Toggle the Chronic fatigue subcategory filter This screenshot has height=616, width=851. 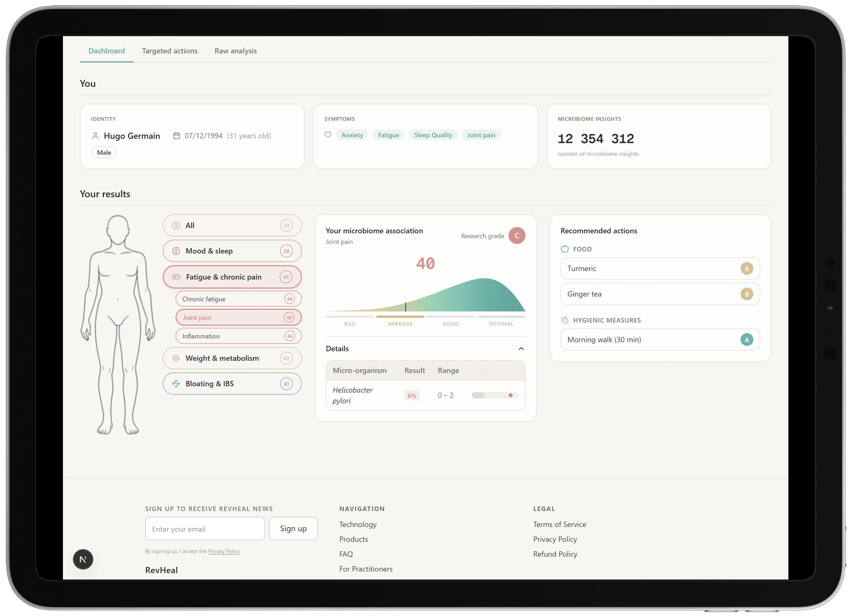click(x=238, y=299)
